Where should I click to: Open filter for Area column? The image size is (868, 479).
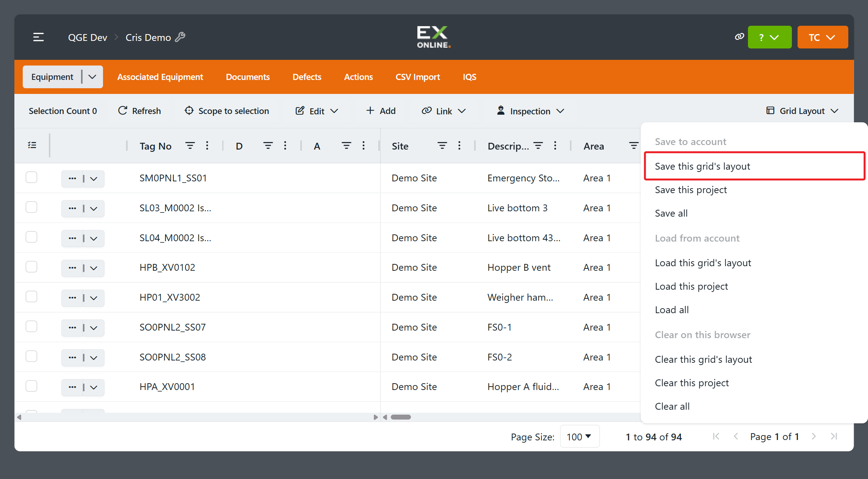634,146
